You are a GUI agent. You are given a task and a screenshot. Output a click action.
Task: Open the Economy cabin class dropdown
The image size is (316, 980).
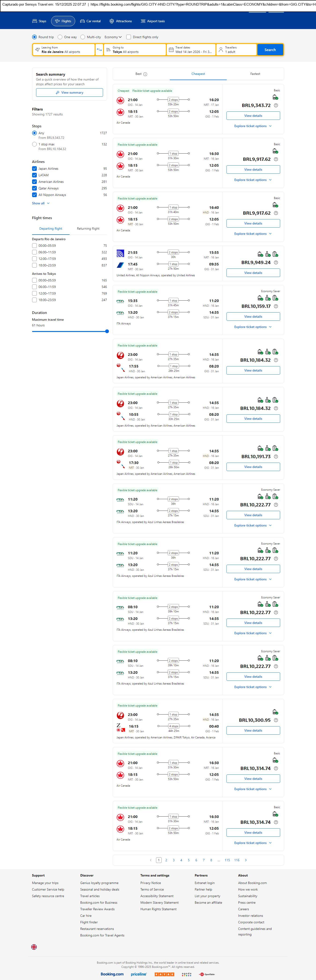[x=113, y=37]
